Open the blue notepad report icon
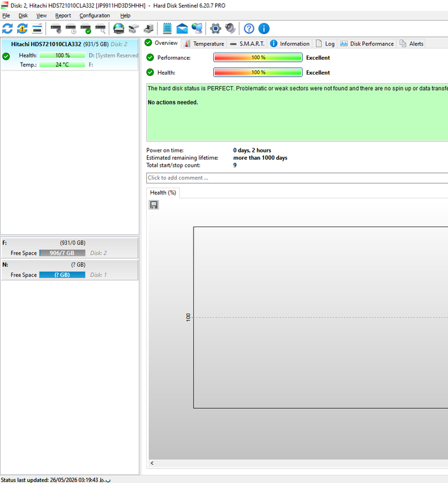This screenshot has width=448, height=483. tap(167, 29)
